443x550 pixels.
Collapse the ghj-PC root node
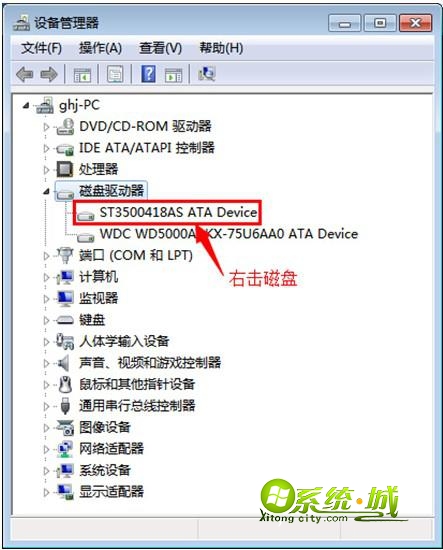pos(26,105)
